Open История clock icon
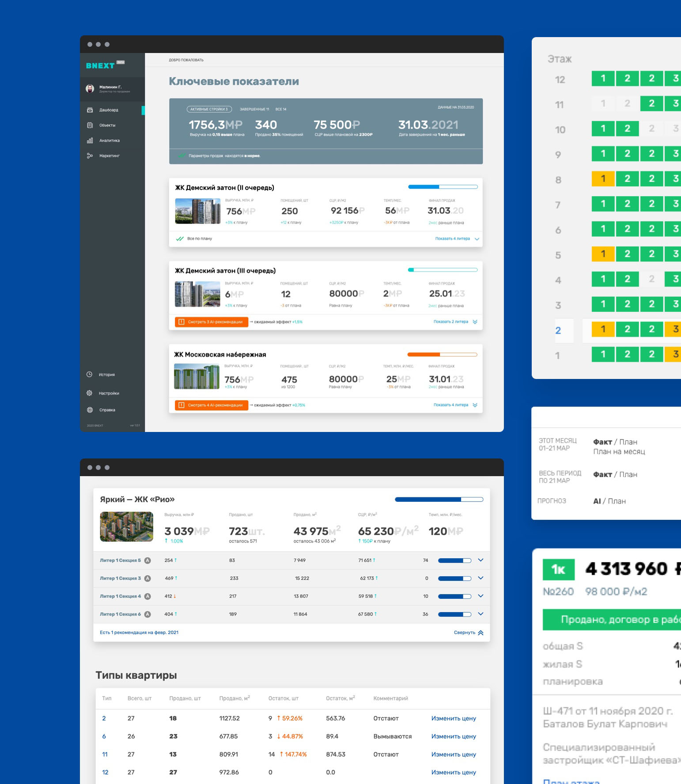681x784 pixels. [x=89, y=375]
